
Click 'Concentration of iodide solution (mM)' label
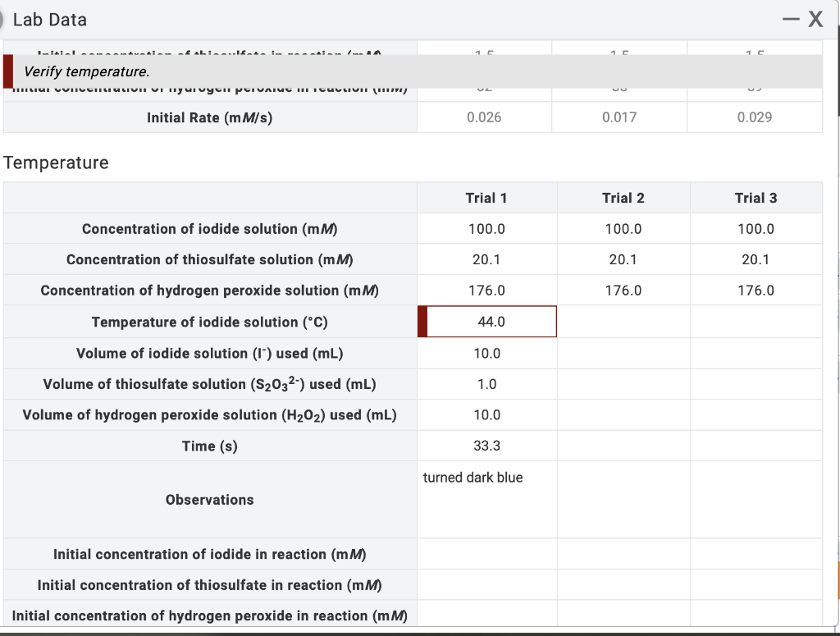[x=210, y=229]
